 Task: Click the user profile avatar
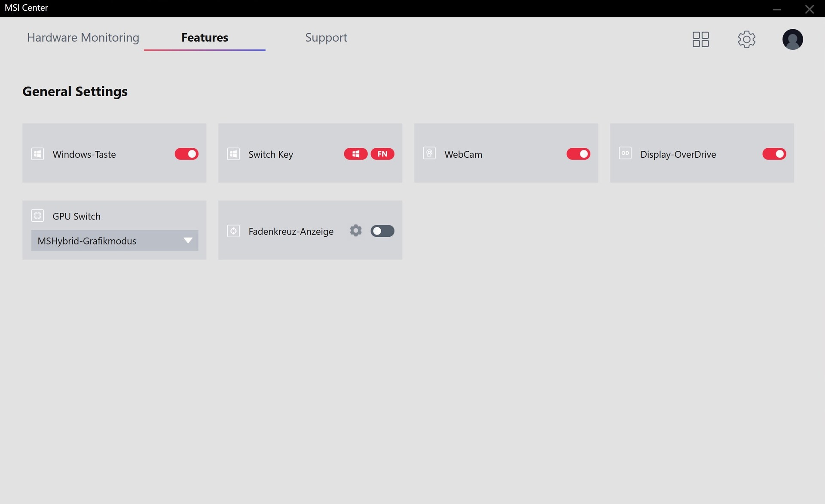(792, 39)
